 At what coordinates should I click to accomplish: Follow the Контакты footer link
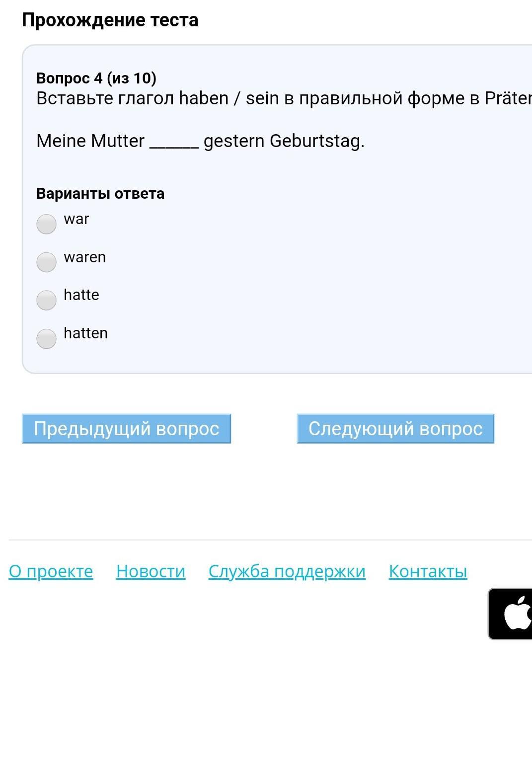[428, 571]
